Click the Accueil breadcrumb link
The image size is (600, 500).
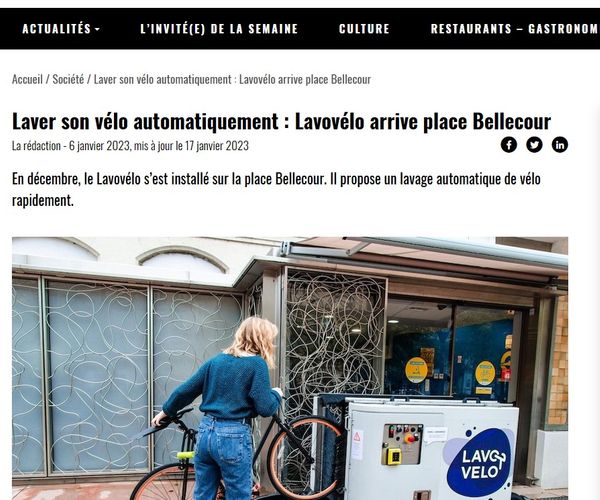click(x=27, y=79)
